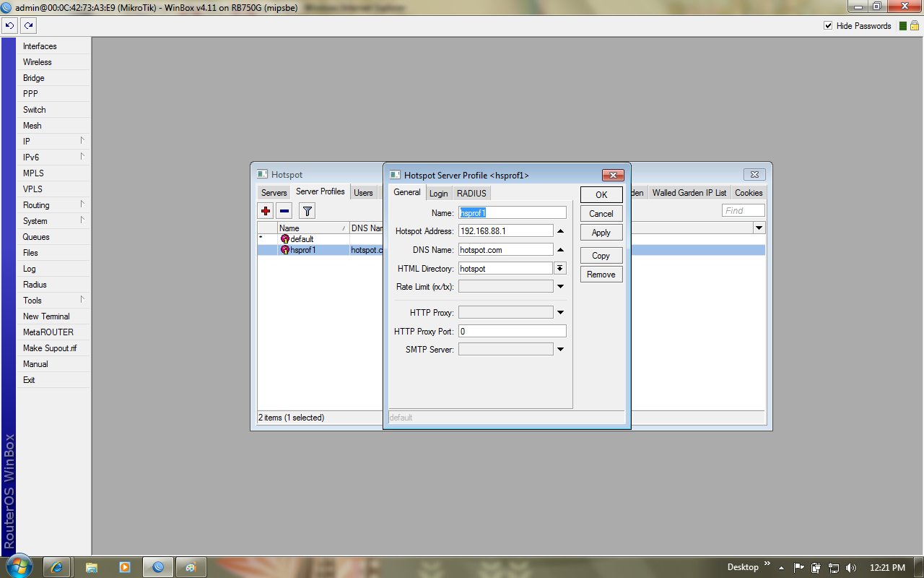This screenshot has width=924, height=578.
Task: Open the column dropdown in Hotspot list header
Action: click(x=759, y=228)
